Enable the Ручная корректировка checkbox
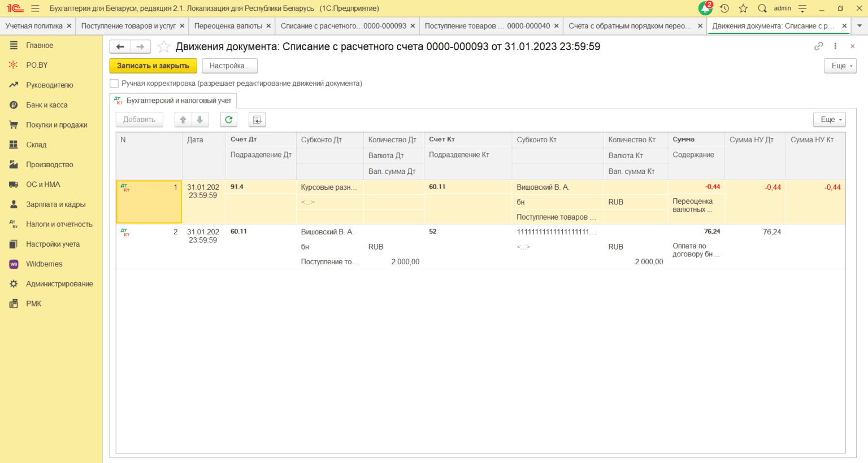Viewport: 868px width, 463px height. (115, 84)
